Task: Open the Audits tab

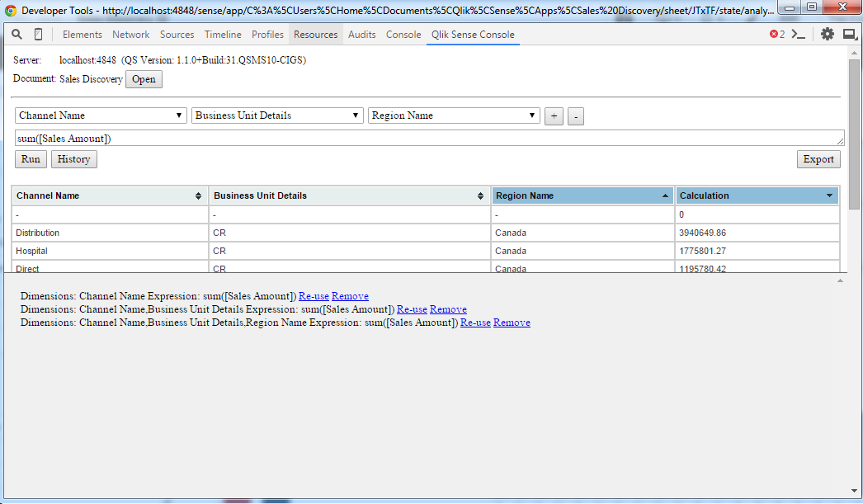Action: pos(361,34)
